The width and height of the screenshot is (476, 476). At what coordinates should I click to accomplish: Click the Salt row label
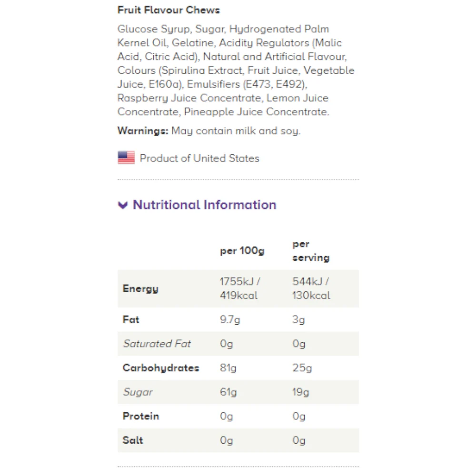[133, 440]
